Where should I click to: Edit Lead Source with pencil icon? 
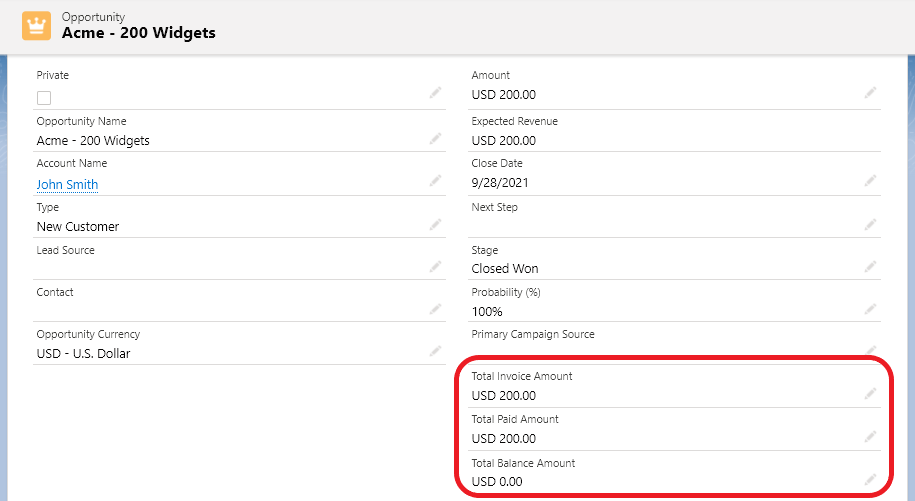coord(435,266)
